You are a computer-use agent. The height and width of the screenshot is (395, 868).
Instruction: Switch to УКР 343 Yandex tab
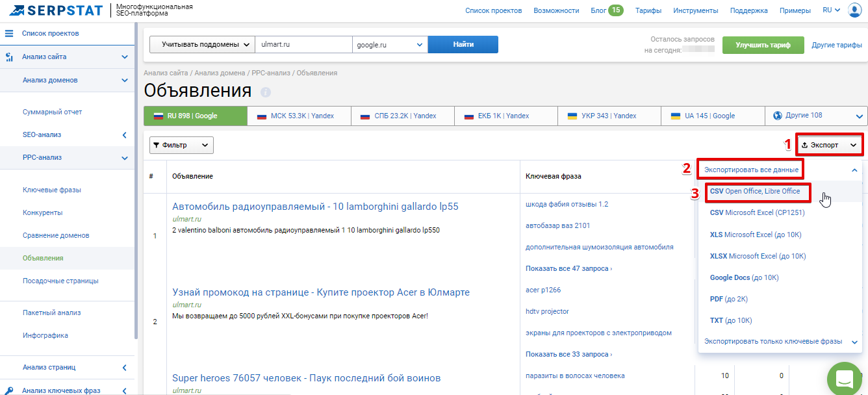(609, 116)
